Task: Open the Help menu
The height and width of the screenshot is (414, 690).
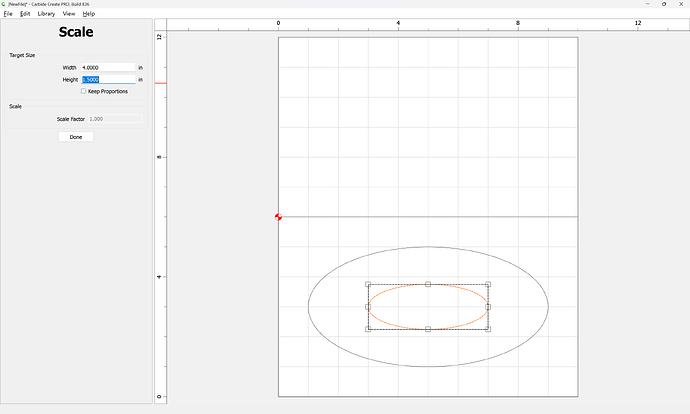Action: 89,14
